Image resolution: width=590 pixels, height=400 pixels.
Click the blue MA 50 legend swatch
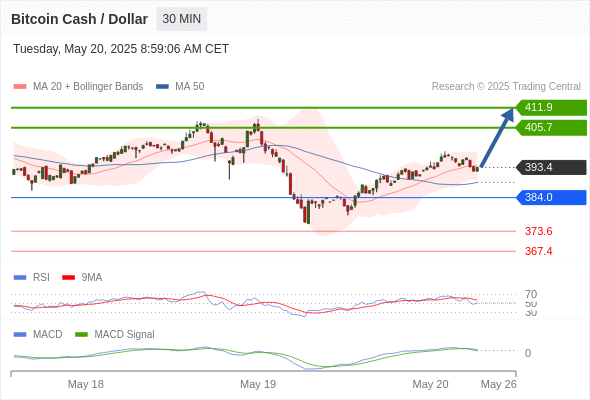[162, 87]
